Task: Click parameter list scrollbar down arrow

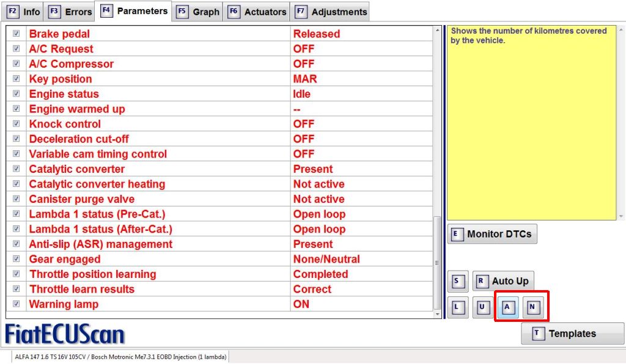Action: click(437, 314)
